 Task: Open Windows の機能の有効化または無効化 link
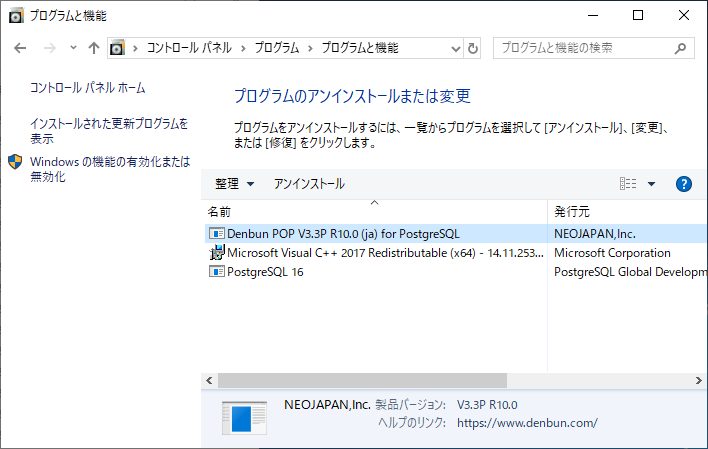tap(108, 169)
